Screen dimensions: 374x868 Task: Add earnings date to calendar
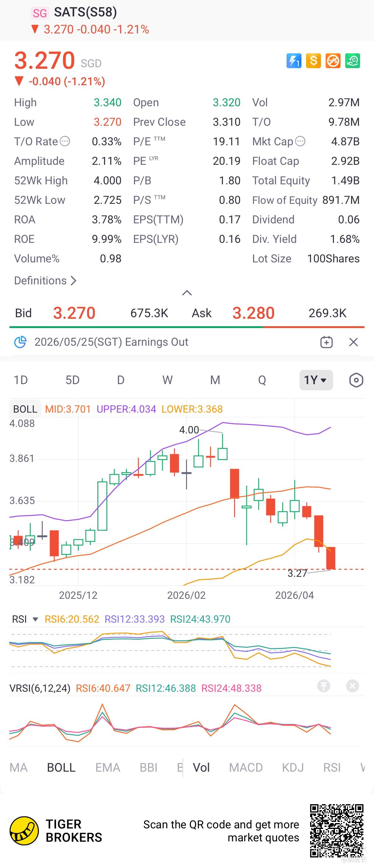[326, 342]
